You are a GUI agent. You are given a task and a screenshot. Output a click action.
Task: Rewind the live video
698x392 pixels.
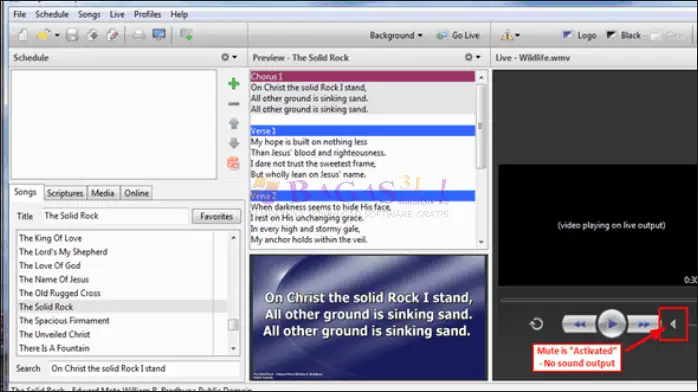pyautogui.click(x=579, y=324)
